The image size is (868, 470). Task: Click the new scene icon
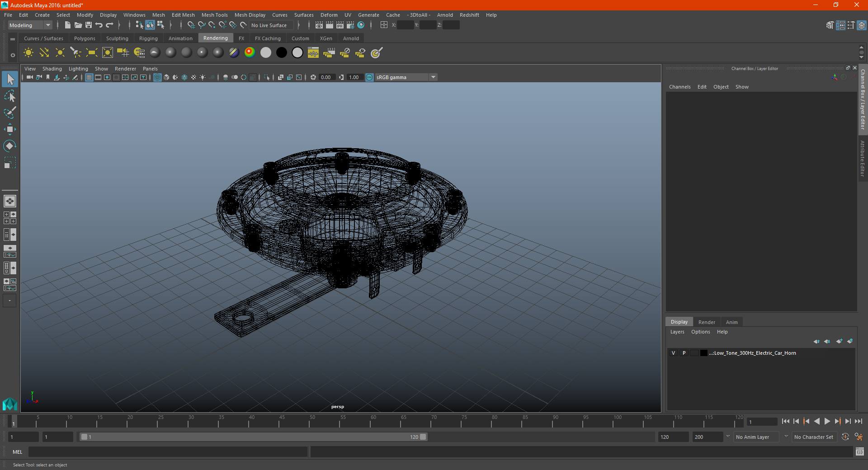tap(67, 25)
